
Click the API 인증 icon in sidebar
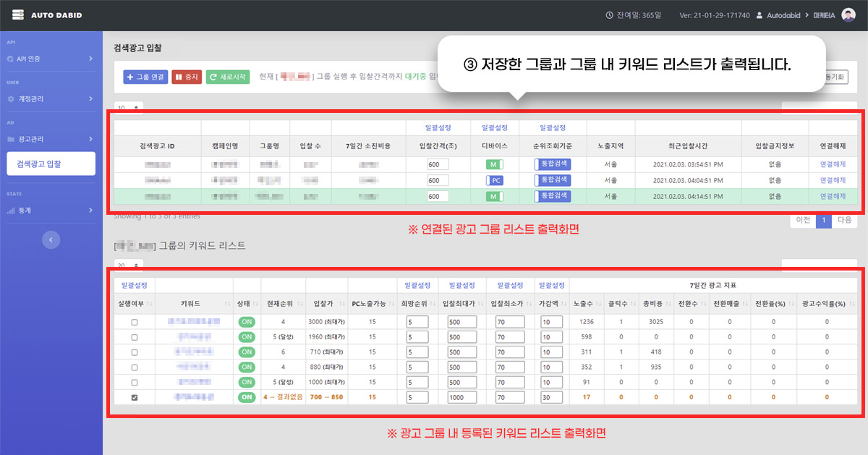(11, 59)
